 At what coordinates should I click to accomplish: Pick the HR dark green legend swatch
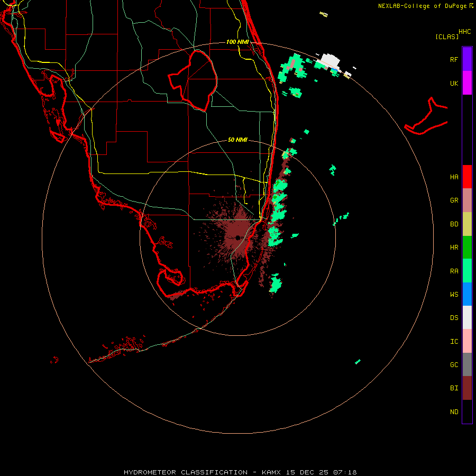(x=467, y=248)
